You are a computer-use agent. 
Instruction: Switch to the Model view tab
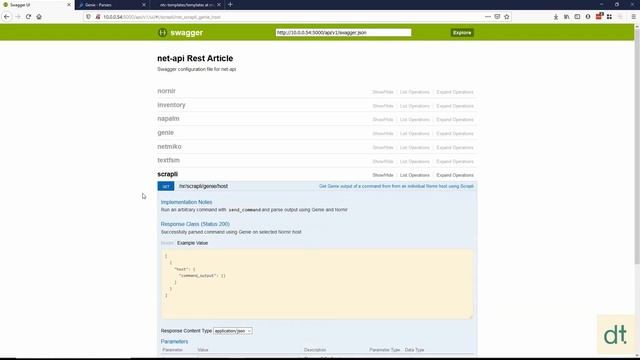pyautogui.click(x=167, y=243)
